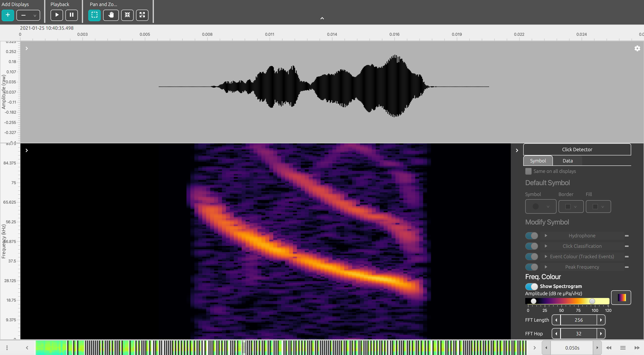Image resolution: width=644 pixels, height=355 pixels.
Task: Click the plus Add Displays button
Action: [x=8, y=15]
